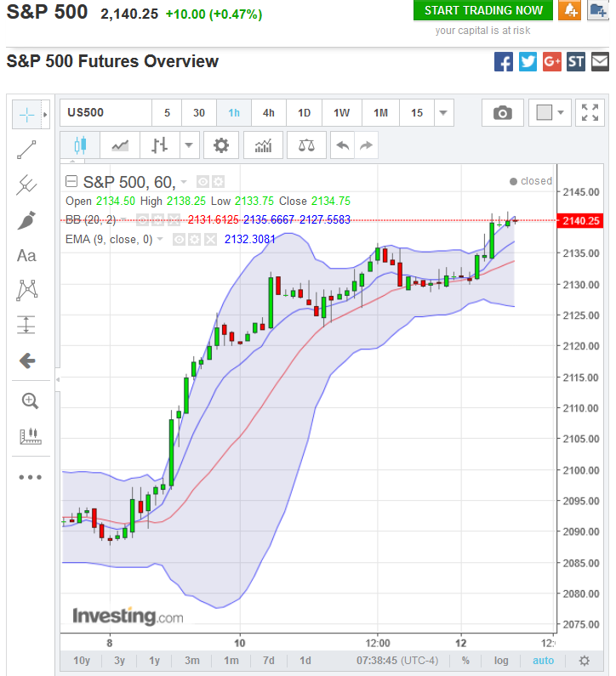Toggle auto scale at bottom right

[543, 661]
